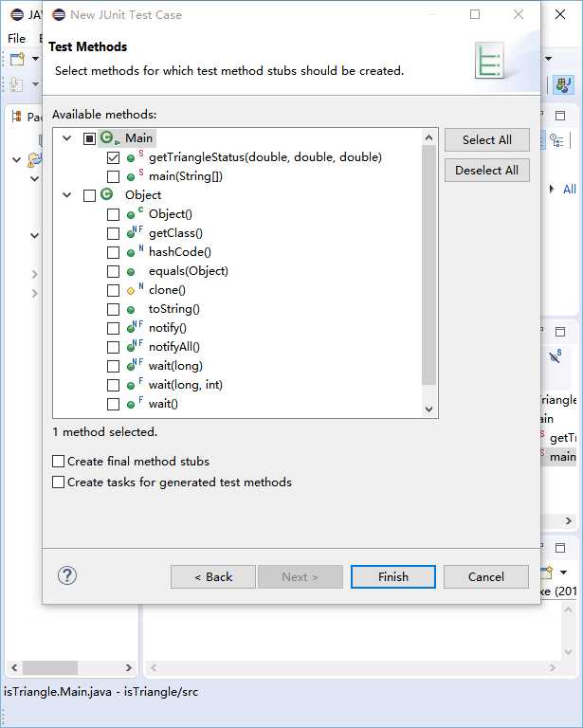The image size is (583, 728).
Task: Check the wait() method checkbox
Action: [113, 404]
